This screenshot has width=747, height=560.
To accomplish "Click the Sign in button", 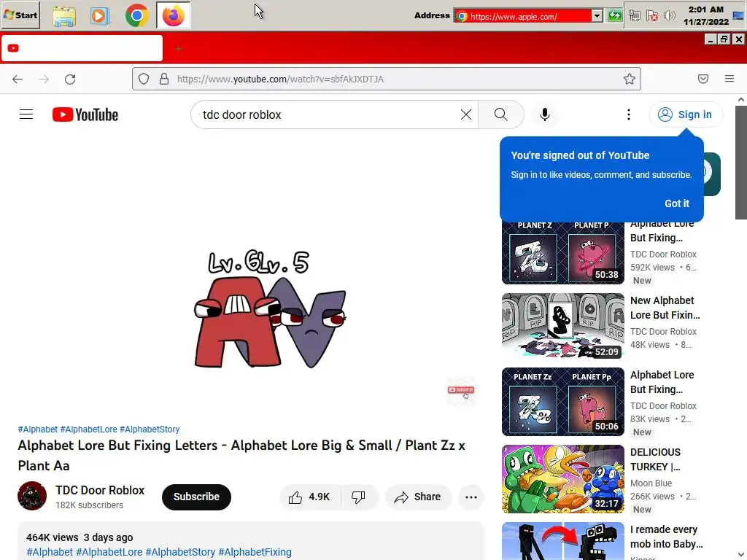I will [x=685, y=114].
